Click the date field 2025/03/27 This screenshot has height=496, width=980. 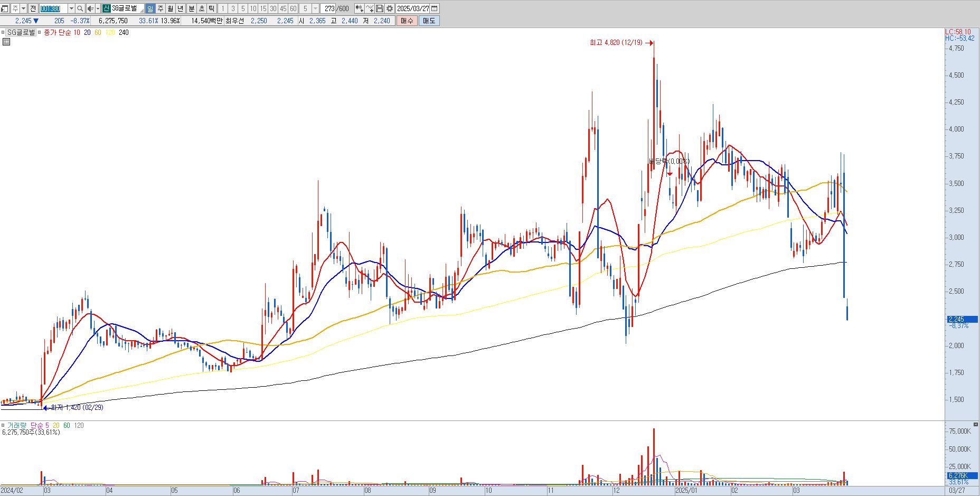click(413, 8)
